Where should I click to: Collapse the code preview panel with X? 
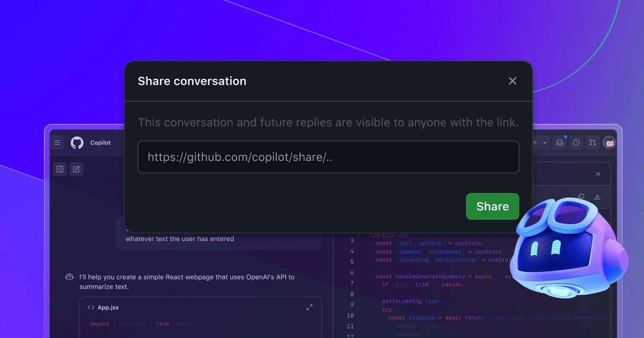pyautogui.click(x=598, y=174)
